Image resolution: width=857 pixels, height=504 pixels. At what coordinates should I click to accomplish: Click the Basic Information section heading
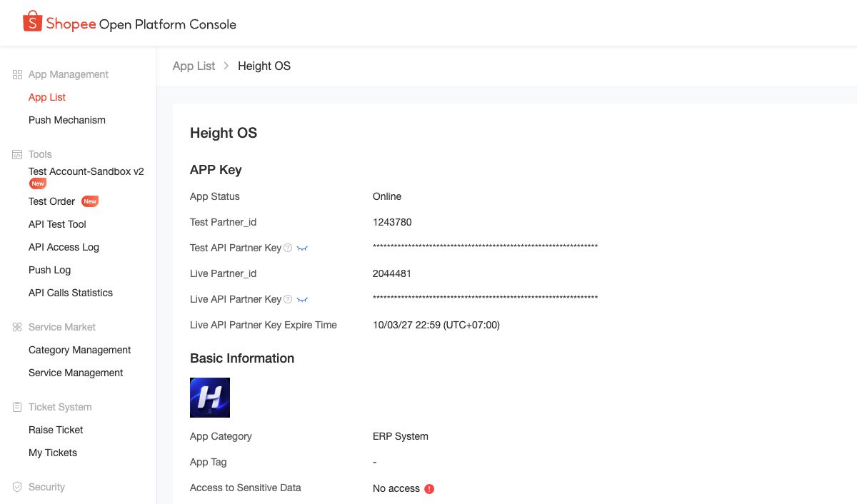point(242,358)
